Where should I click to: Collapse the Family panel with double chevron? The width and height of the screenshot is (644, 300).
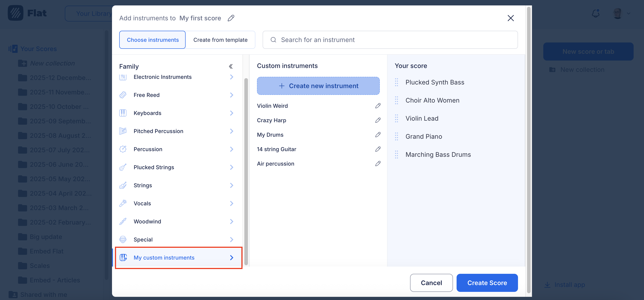[231, 66]
